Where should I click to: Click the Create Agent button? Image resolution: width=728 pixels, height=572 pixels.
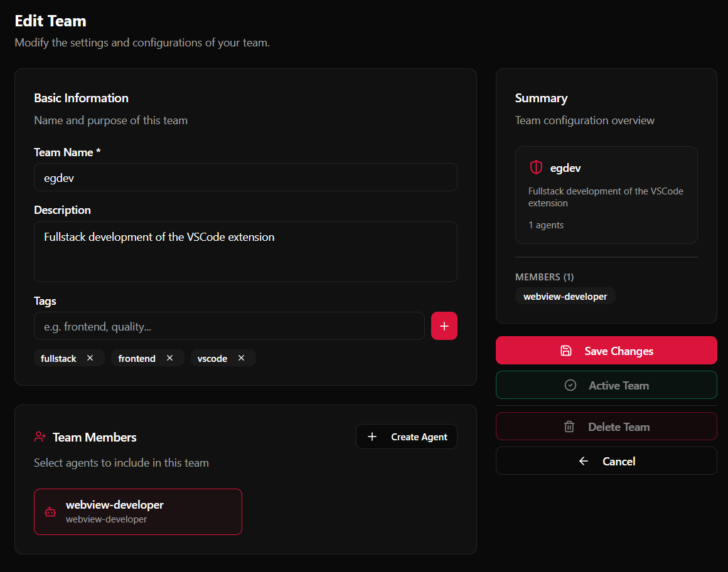point(407,437)
